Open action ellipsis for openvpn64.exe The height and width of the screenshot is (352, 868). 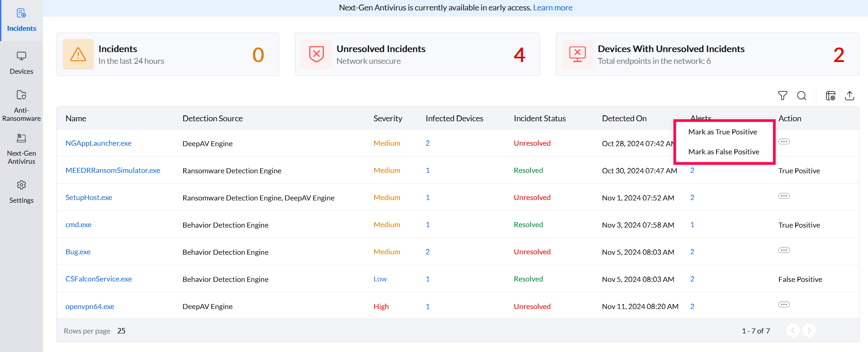click(784, 304)
